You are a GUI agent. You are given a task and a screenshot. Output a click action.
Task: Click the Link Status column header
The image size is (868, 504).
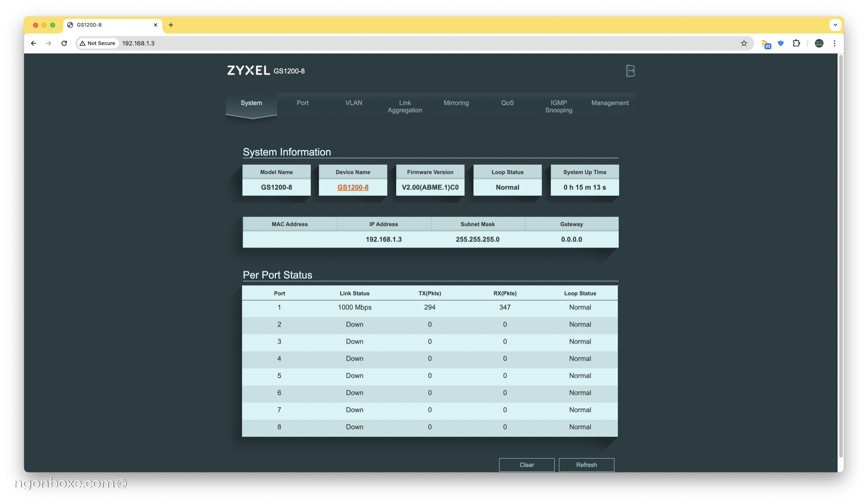[x=354, y=293]
